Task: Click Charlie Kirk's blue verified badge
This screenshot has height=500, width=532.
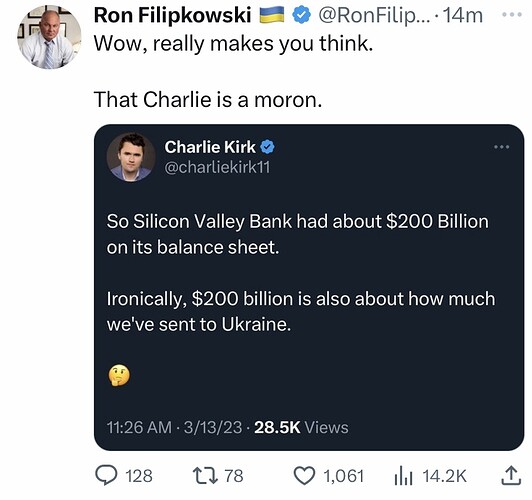Action: point(267,147)
